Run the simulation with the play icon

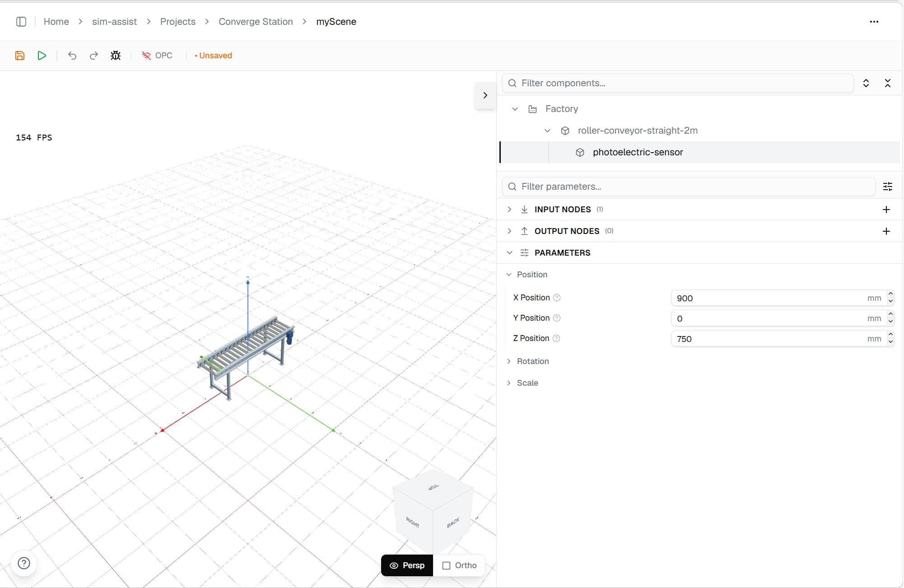42,55
